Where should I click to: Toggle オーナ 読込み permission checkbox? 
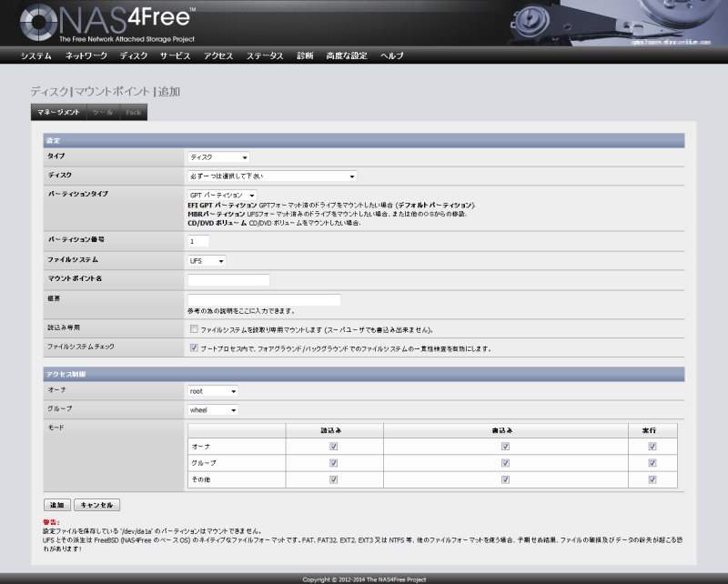(x=333, y=446)
